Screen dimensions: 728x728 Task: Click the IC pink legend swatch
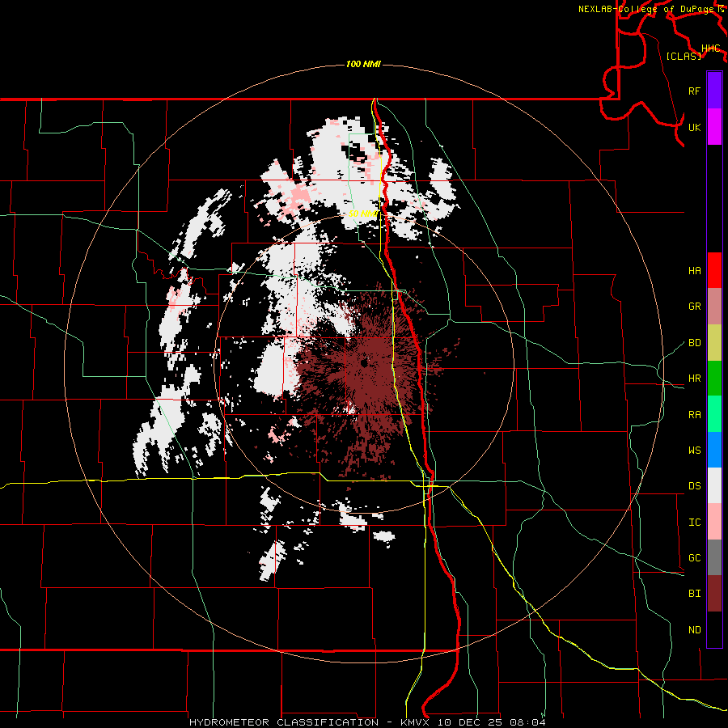click(714, 522)
